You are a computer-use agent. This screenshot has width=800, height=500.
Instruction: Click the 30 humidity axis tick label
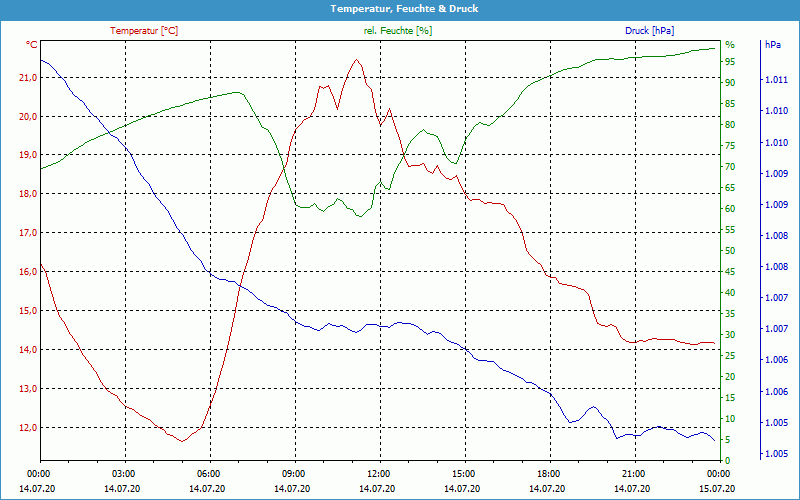point(730,335)
